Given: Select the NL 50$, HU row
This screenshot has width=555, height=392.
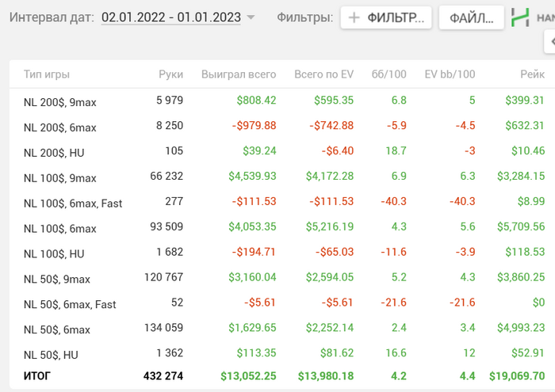Looking at the screenshot, I should pyautogui.click(x=282, y=353).
